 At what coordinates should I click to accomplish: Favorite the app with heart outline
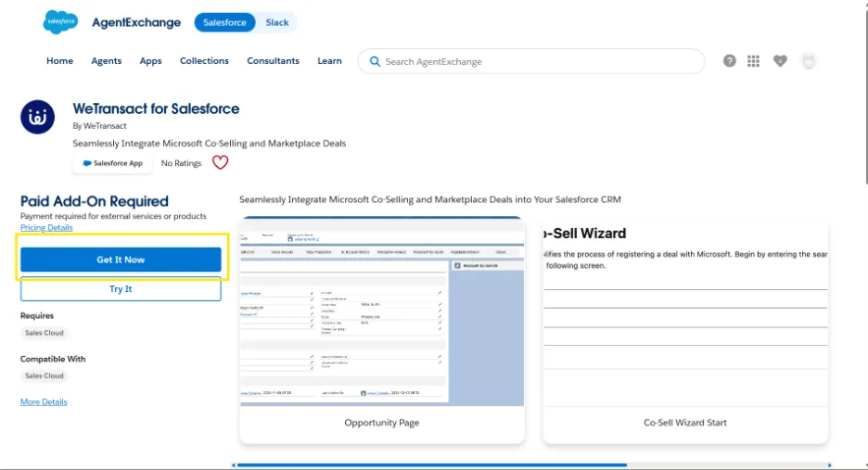[221, 162]
